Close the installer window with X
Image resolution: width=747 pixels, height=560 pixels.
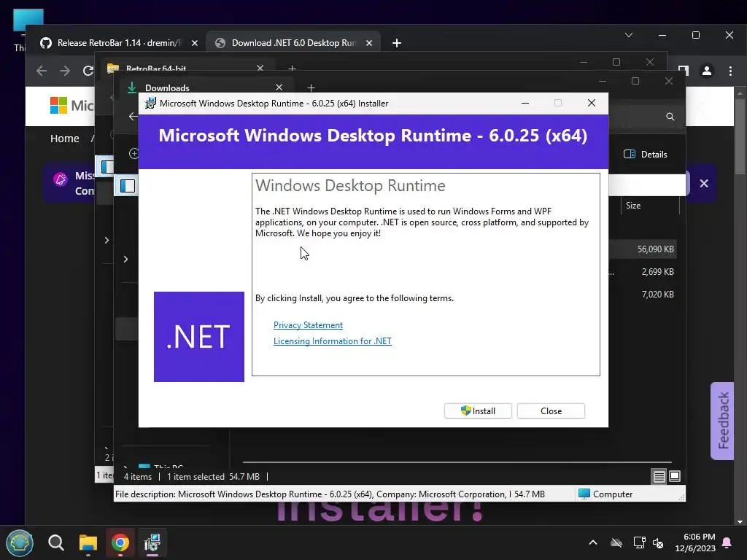[591, 103]
